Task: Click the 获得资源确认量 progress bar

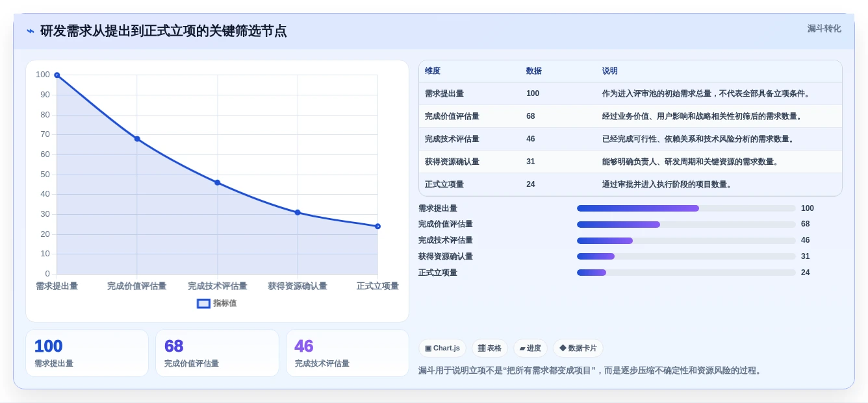Action: (x=686, y=256)
